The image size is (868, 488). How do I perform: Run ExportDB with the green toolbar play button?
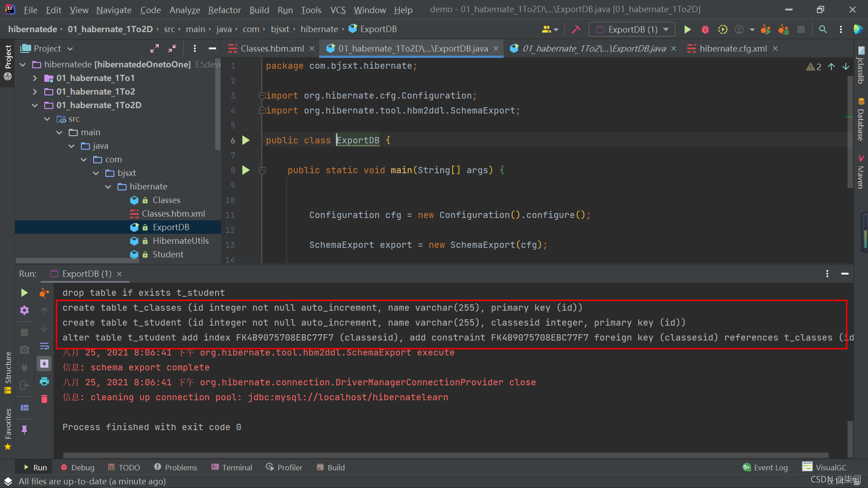pos(687,29)
